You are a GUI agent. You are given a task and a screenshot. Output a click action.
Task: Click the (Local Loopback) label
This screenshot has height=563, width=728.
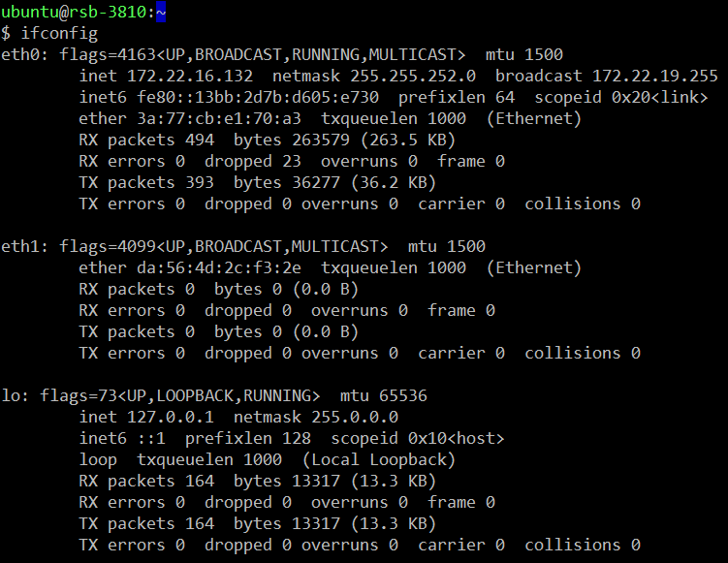379,459
